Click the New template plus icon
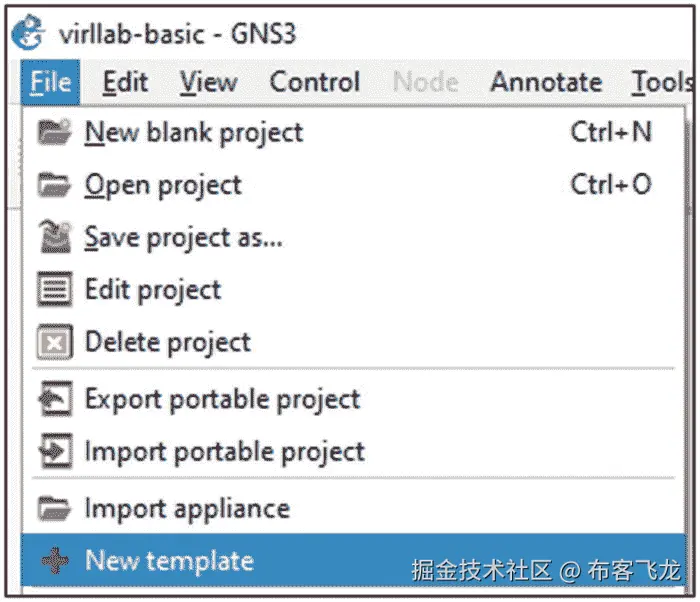This screenshot has height=602, width=700. 54,561
